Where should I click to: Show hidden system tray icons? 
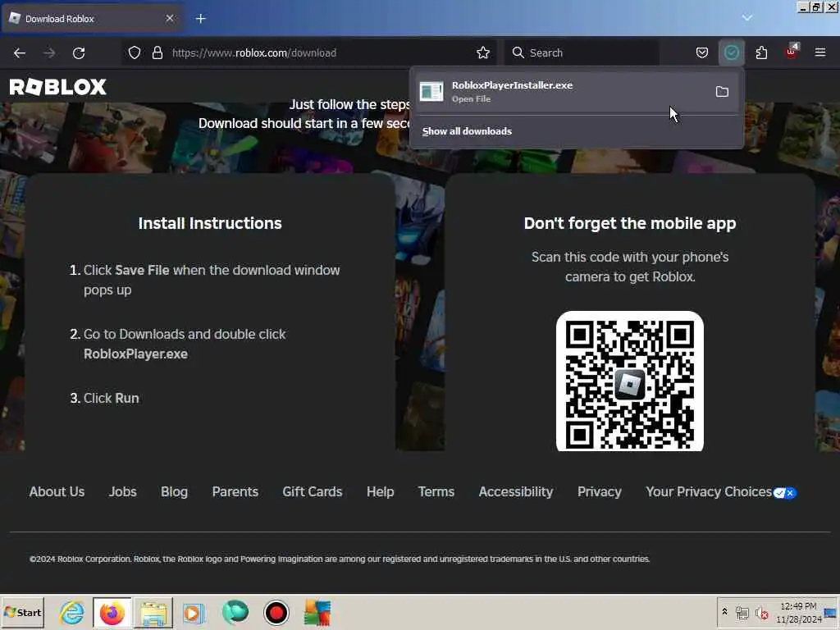click(724, 611)
